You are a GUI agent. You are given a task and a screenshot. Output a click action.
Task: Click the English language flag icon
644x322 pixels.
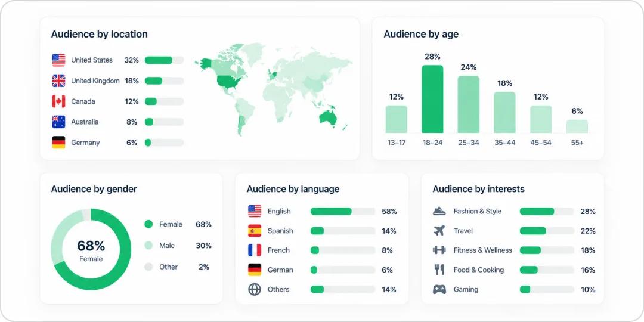coord(255,211)
